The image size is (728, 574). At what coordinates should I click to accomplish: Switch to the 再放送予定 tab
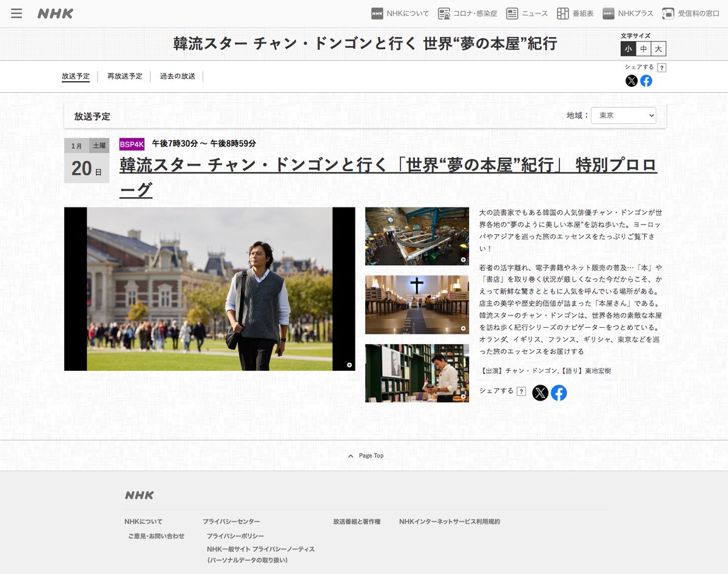[x=124, y=76]
